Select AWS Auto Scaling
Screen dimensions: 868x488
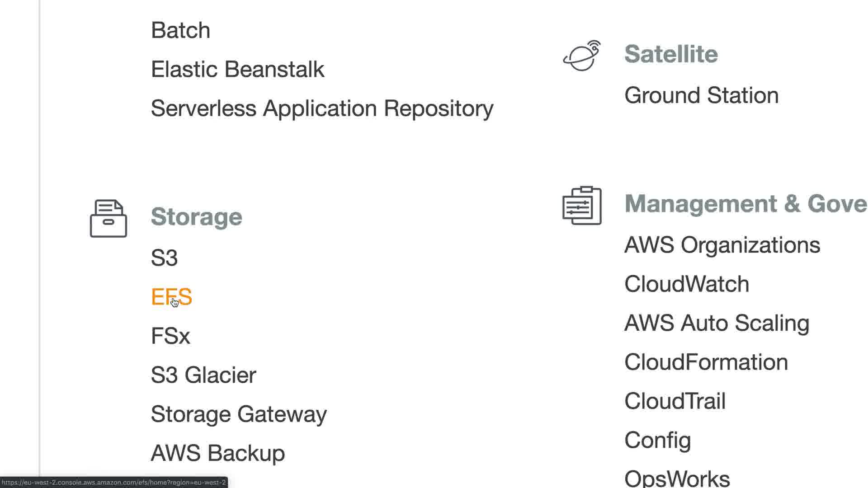[717, 323]
